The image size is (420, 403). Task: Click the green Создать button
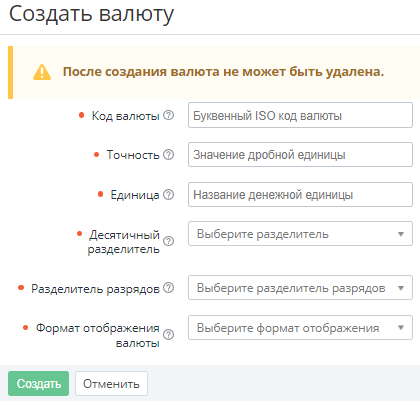(x=39, y=384)
